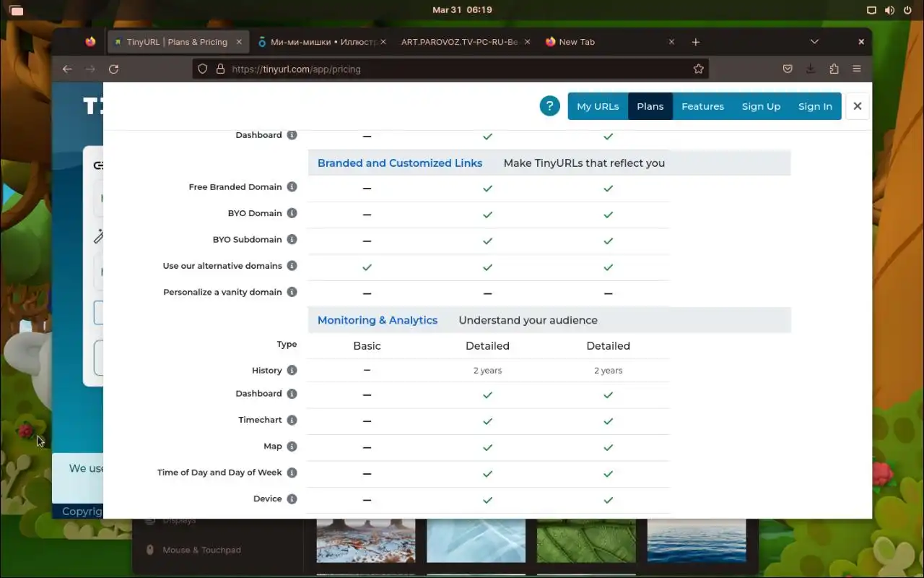Click the padlock site security icon

coord(220,69)
